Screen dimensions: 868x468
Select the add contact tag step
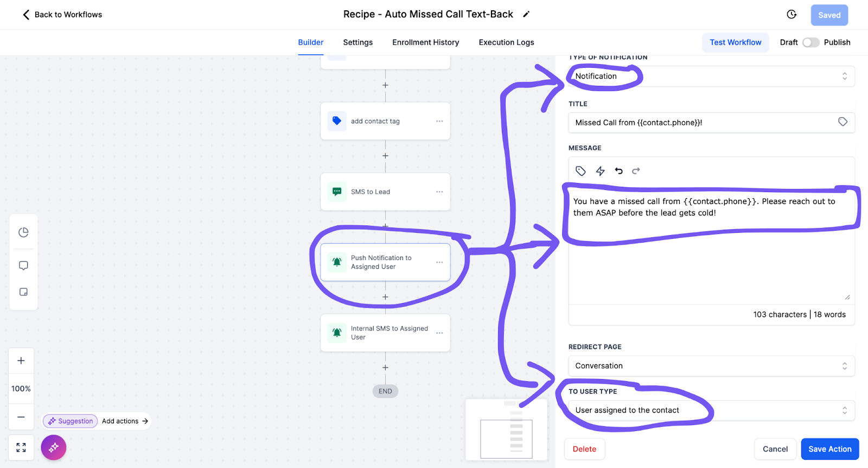click(385, 121)
